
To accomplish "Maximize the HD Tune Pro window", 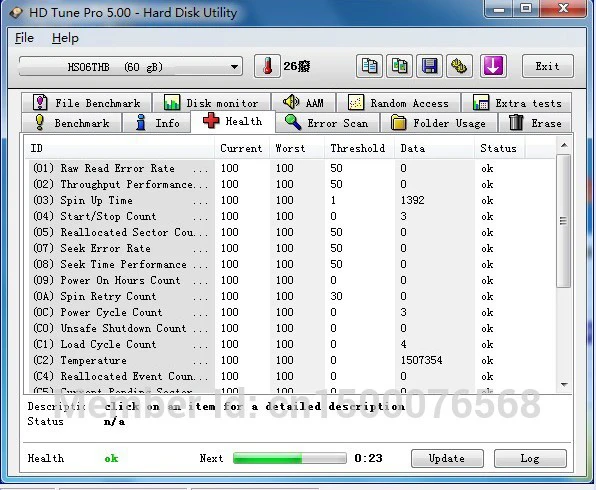I will point(526,8).
